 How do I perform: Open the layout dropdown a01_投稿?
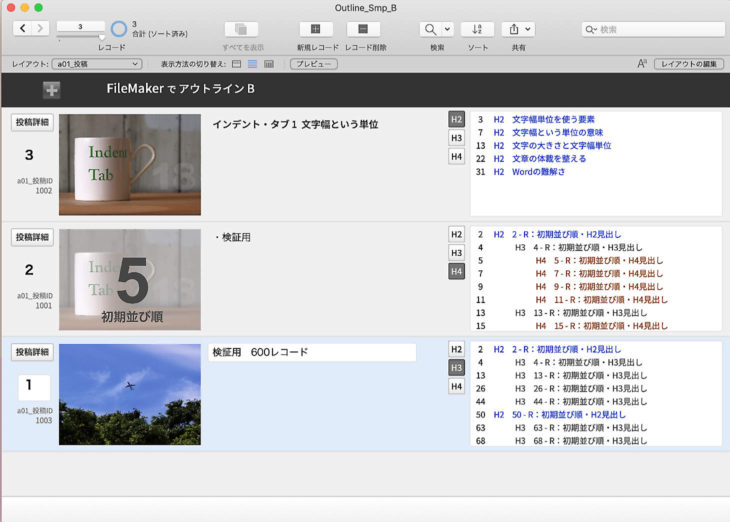(97, 64)
